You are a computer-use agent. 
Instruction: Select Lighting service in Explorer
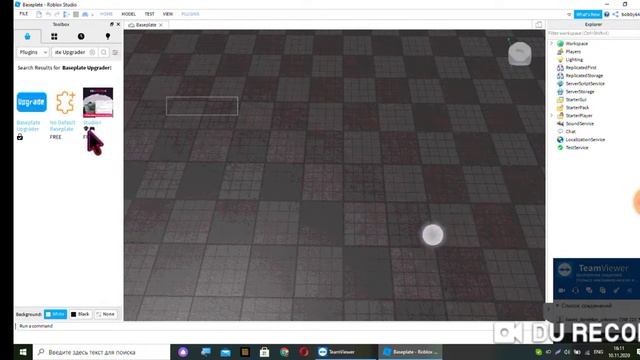click(574, 60)
